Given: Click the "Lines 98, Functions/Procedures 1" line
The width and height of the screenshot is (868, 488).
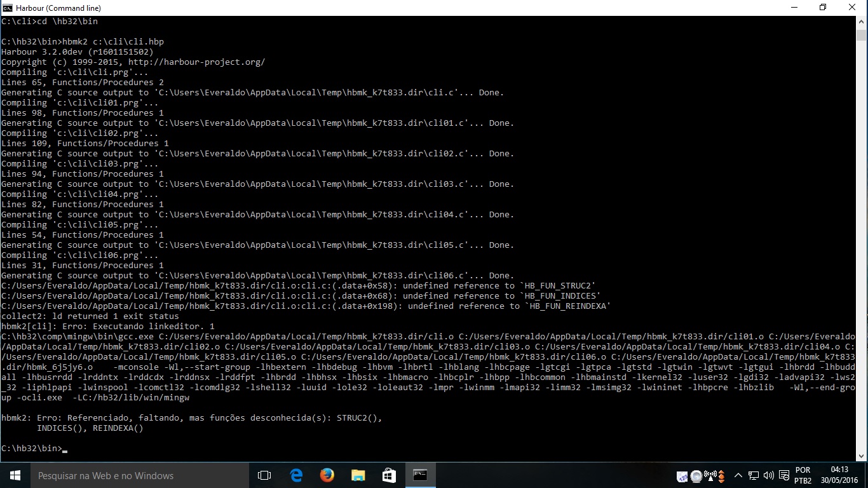Looking at the screenshot, I should tap(83, 113).
